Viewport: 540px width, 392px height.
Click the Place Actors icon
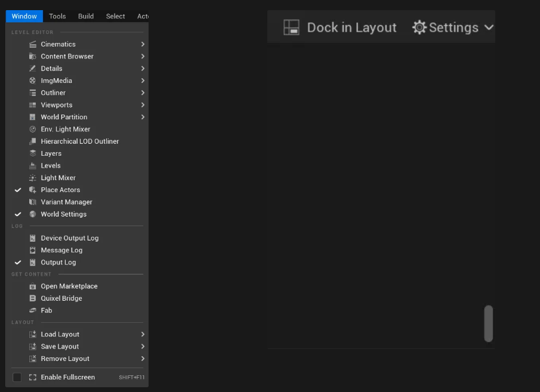tap(33, 190)
